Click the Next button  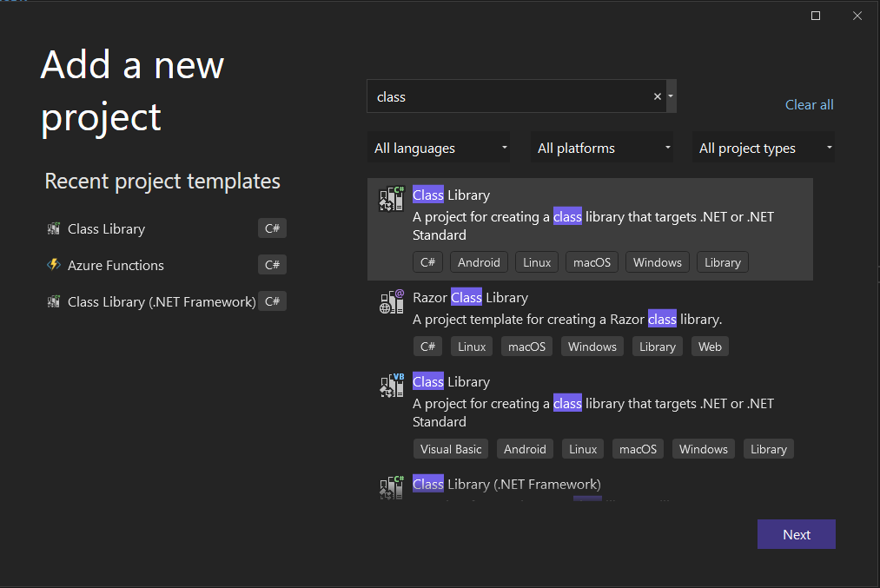(x=797, y=534)
